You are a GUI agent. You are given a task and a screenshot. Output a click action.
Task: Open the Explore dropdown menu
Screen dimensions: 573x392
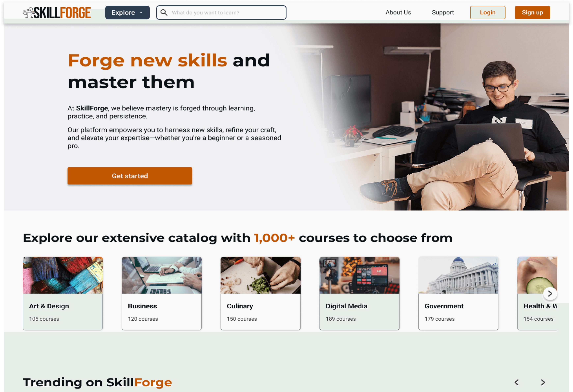127,13
